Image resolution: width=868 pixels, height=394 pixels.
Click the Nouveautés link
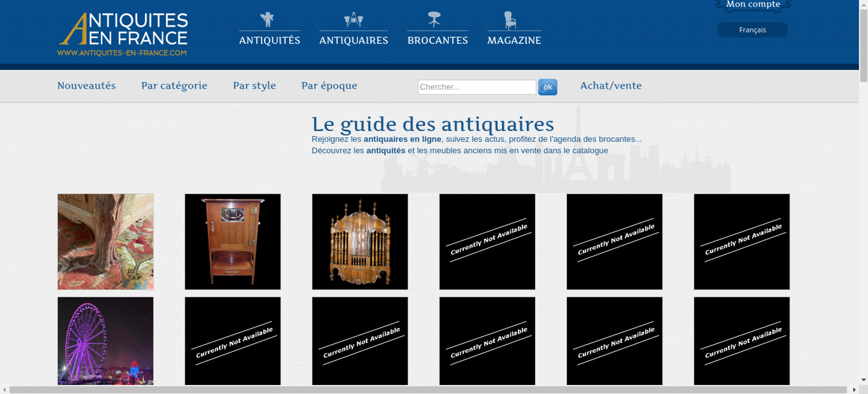click(86, 86)
